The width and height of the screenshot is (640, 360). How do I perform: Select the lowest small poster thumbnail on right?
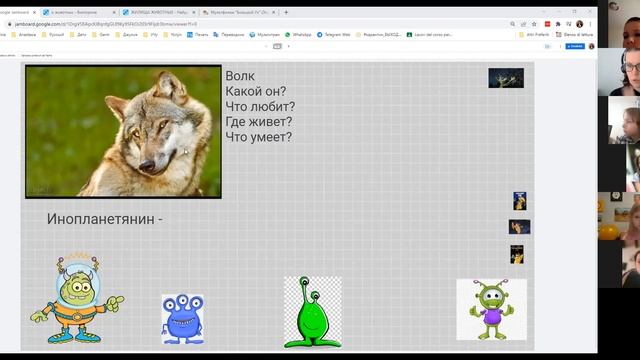tap(517, 255)
